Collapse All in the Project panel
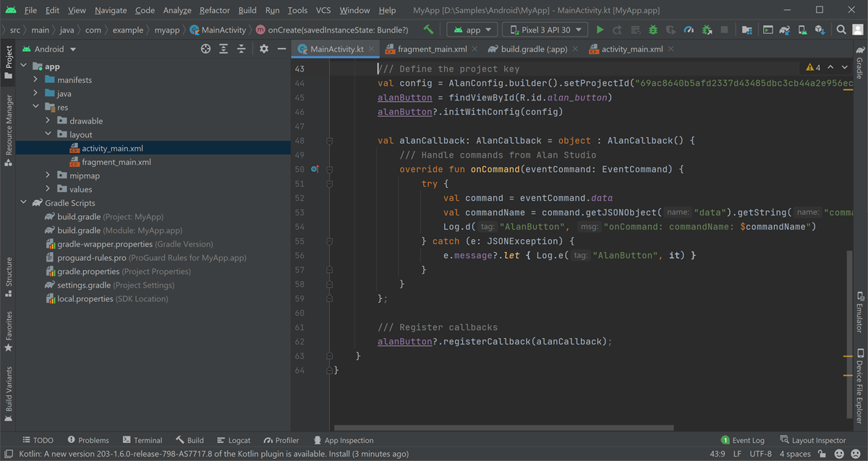Screen dimensions: 868x461 point(241,48)
